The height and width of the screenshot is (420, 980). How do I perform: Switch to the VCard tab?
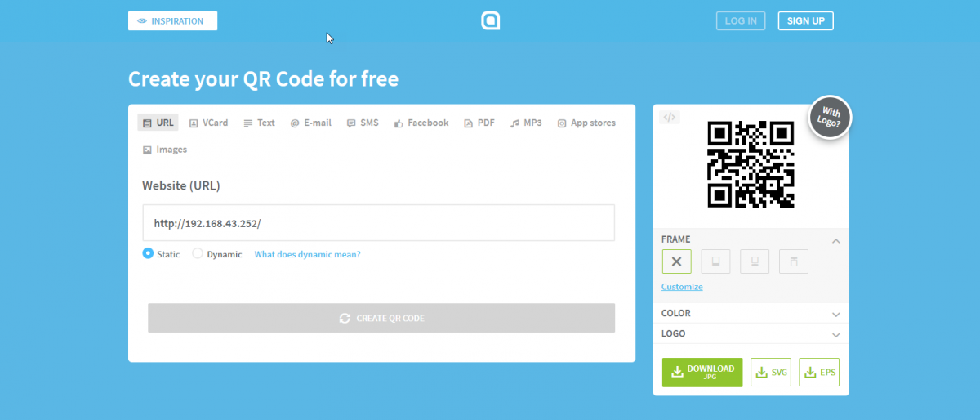pyautogui.click(x=208, y=123)
